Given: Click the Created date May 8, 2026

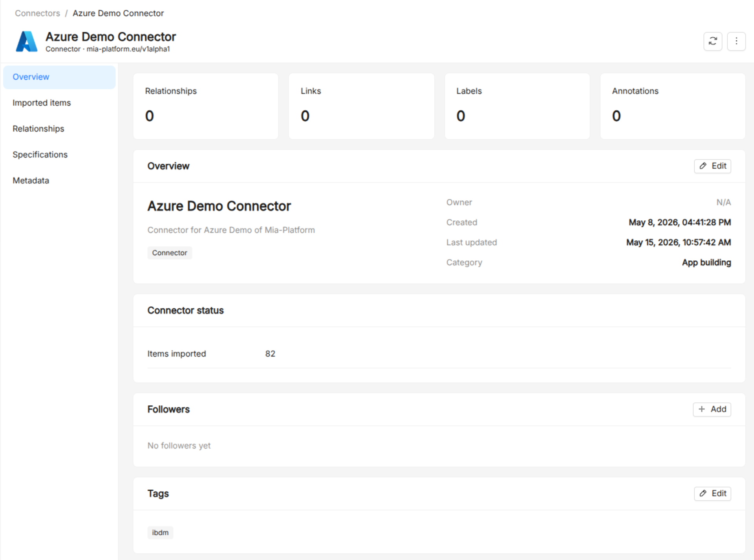Looking at the screenshot, I should (680, 223).
